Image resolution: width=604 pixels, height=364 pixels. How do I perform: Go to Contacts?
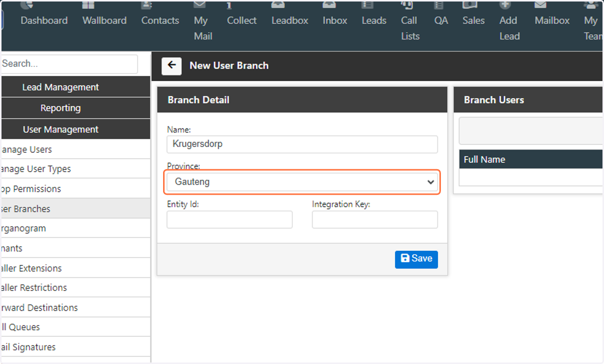160,21
